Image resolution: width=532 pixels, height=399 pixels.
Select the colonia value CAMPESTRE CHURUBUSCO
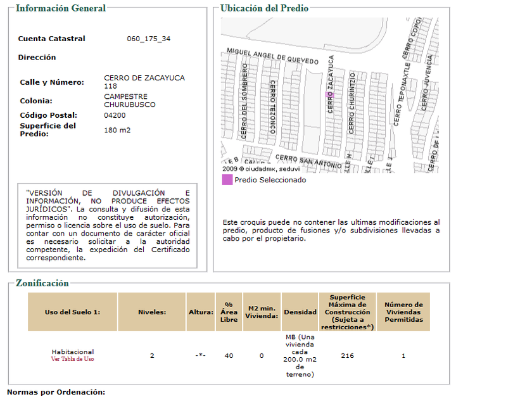(x=130, y=101)
